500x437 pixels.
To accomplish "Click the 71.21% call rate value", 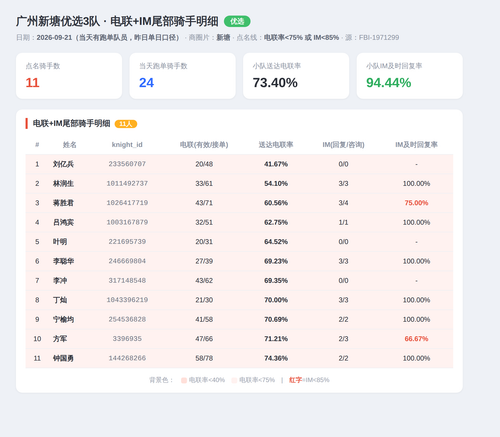I will (276, 339).
